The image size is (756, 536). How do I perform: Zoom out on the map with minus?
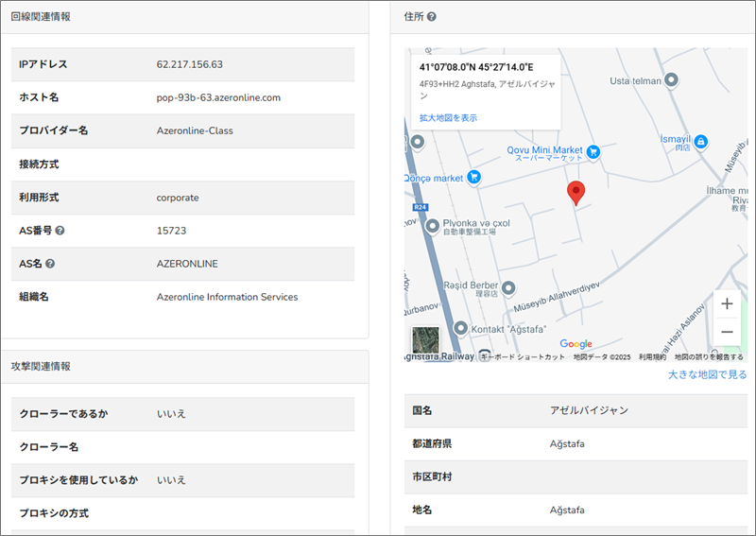pos(727,332)
